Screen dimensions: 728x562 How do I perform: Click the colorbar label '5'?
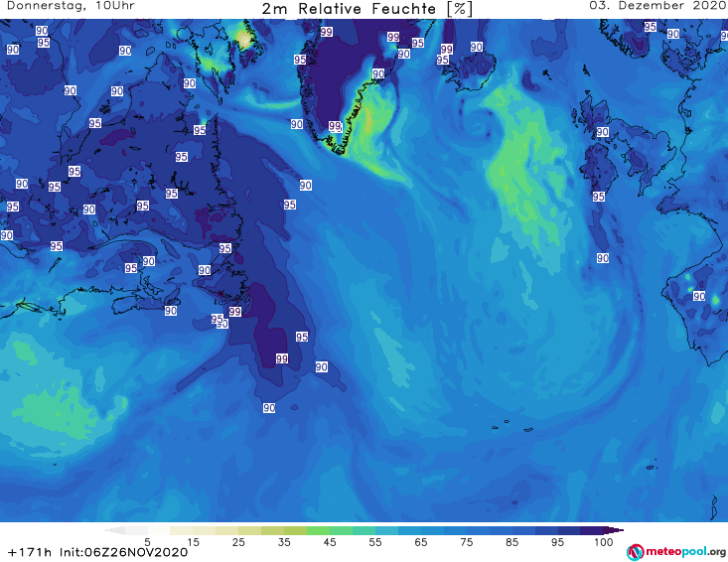(147, 541)
